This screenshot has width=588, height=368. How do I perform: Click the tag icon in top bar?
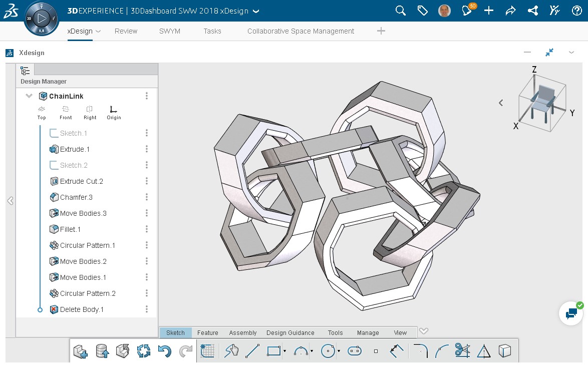(x=423, y=11)
